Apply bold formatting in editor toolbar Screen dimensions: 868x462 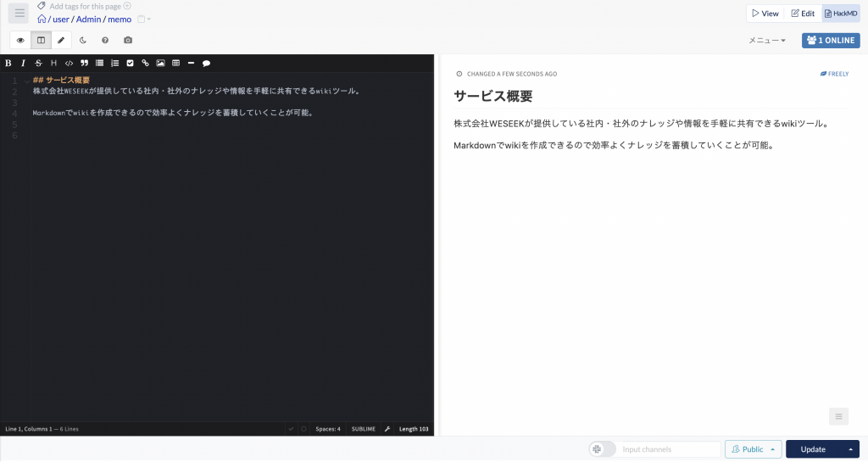click(x=8, y=63)
